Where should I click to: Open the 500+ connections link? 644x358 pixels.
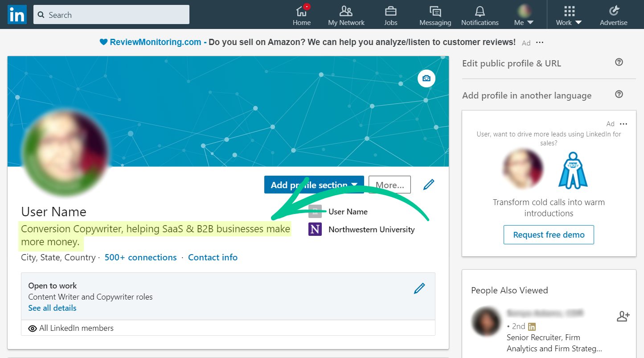point(140,258)
